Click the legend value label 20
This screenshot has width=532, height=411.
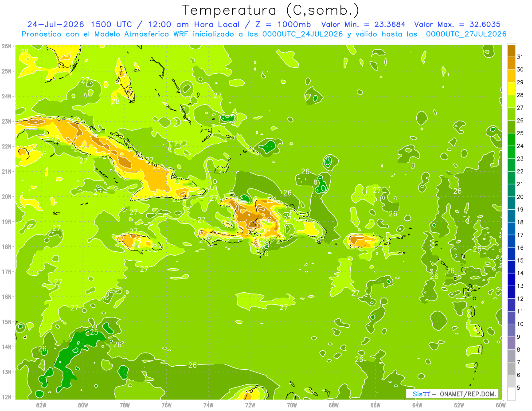[x=520, y=197]
